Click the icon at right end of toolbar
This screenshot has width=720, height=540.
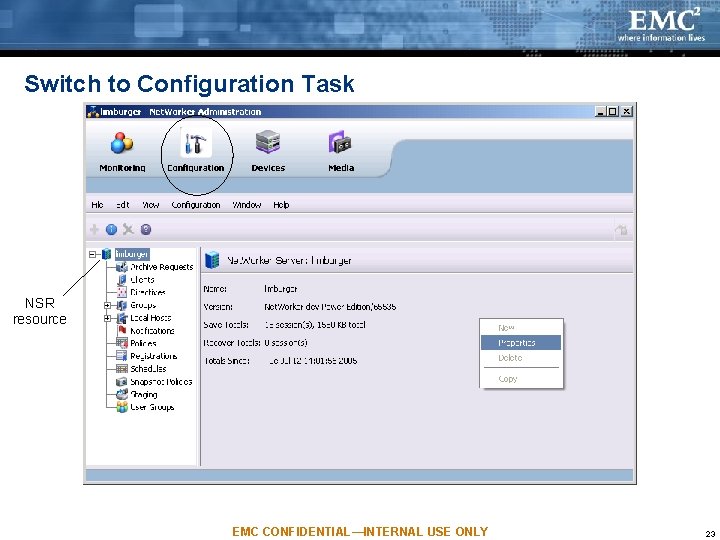[621, 229]
